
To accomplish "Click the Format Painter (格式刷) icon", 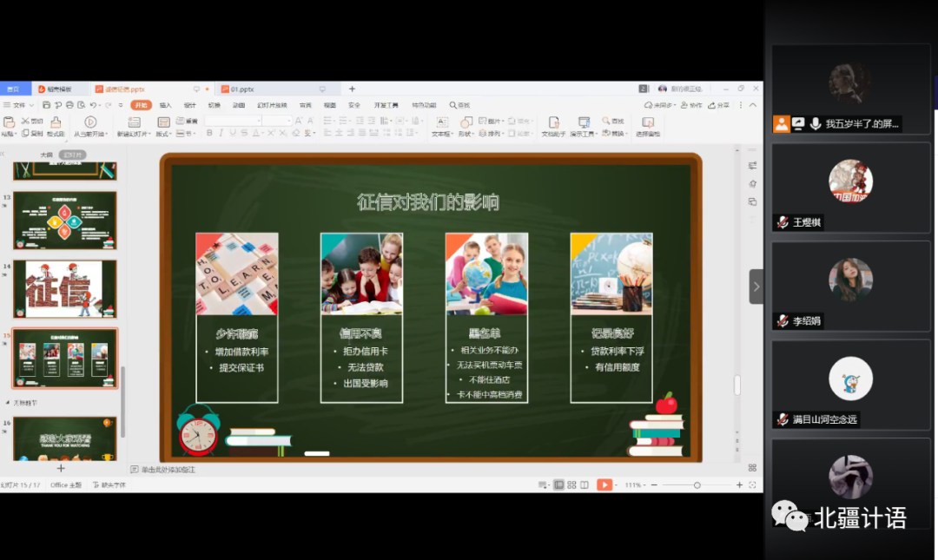I will click(56, 122).
